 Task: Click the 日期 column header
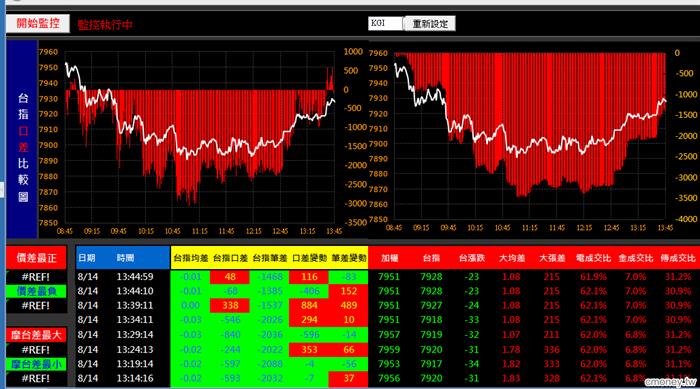point(87,258)
